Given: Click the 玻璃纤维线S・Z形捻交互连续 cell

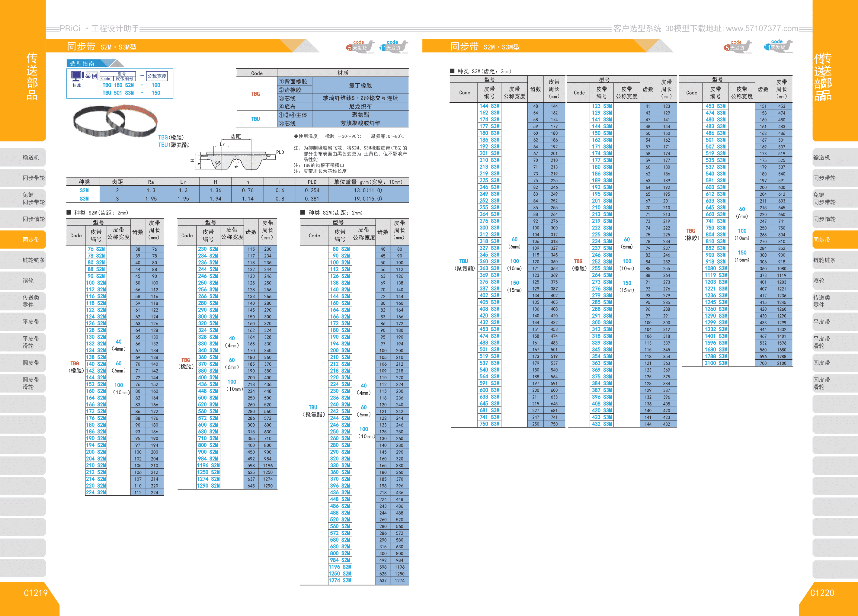Looking at the screenshot, I should (x=360, y=98).
